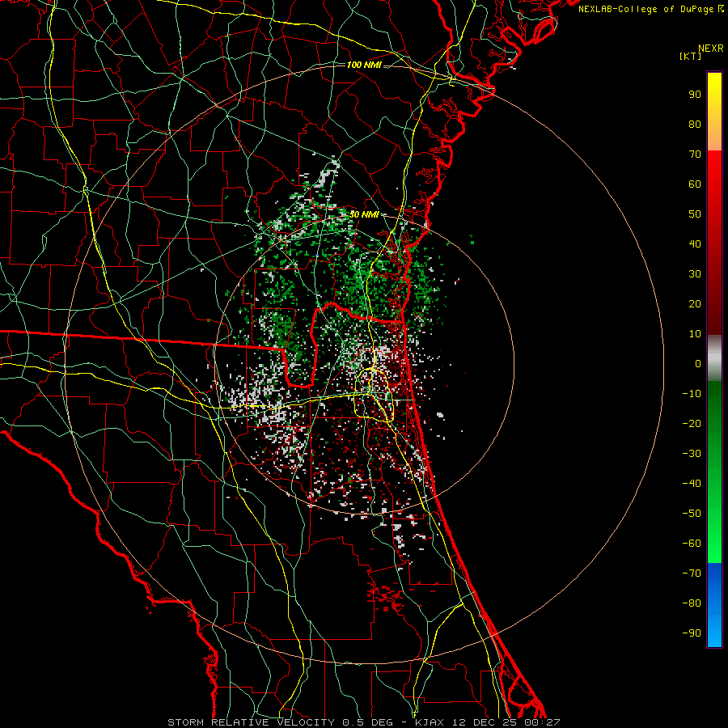Click the 90 value on velocity scale
Screen dimensions: 728x728
pyautogui.click(x=695, y=95)
